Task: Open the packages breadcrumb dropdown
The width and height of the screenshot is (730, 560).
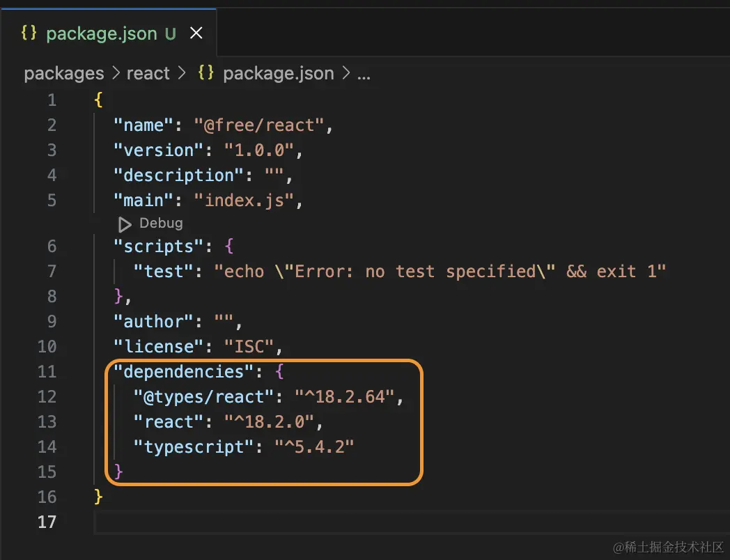Action: tap(63, 73)
